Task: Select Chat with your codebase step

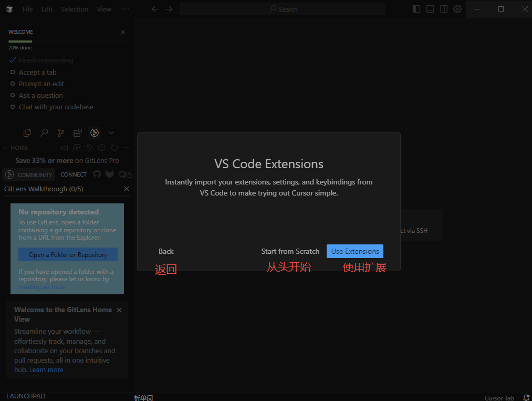Action: coord(56,107)
